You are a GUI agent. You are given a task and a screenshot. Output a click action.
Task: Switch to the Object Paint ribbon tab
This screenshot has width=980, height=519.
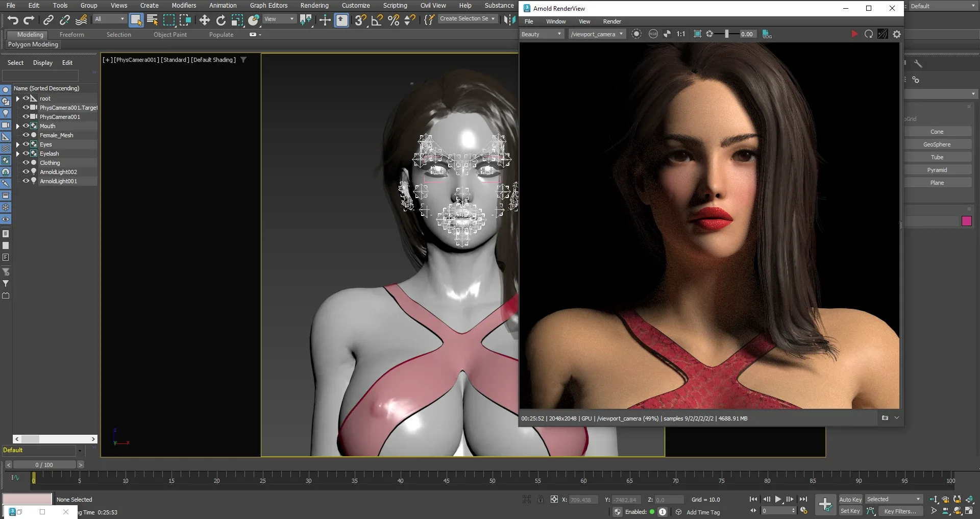(170, 35)
